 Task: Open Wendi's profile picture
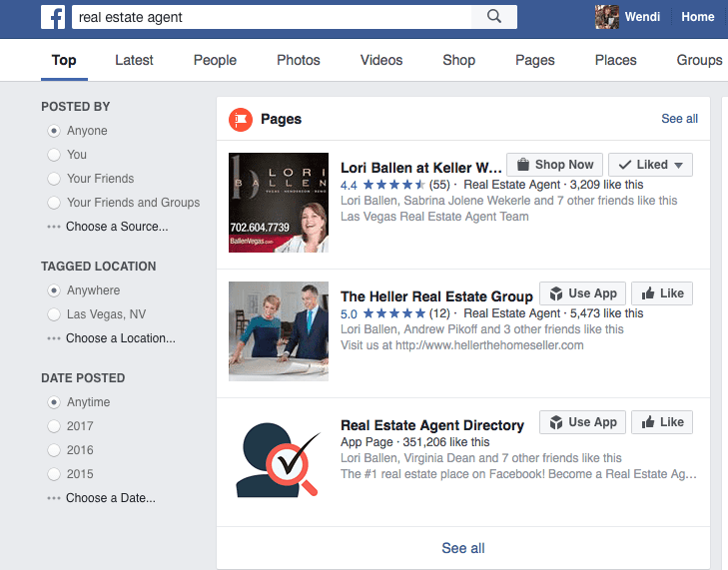point(607,17)
